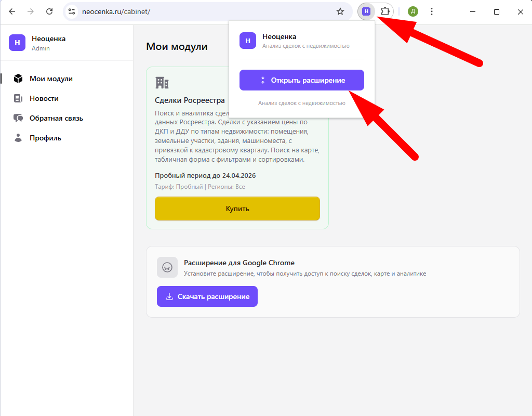Click the Неоценка extension icon in toolbar

point(366,11)
